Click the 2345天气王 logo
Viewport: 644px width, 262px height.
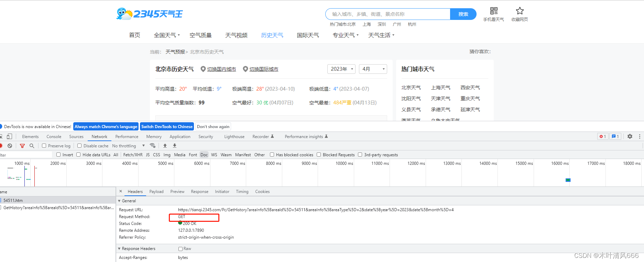tap(150, 14)
